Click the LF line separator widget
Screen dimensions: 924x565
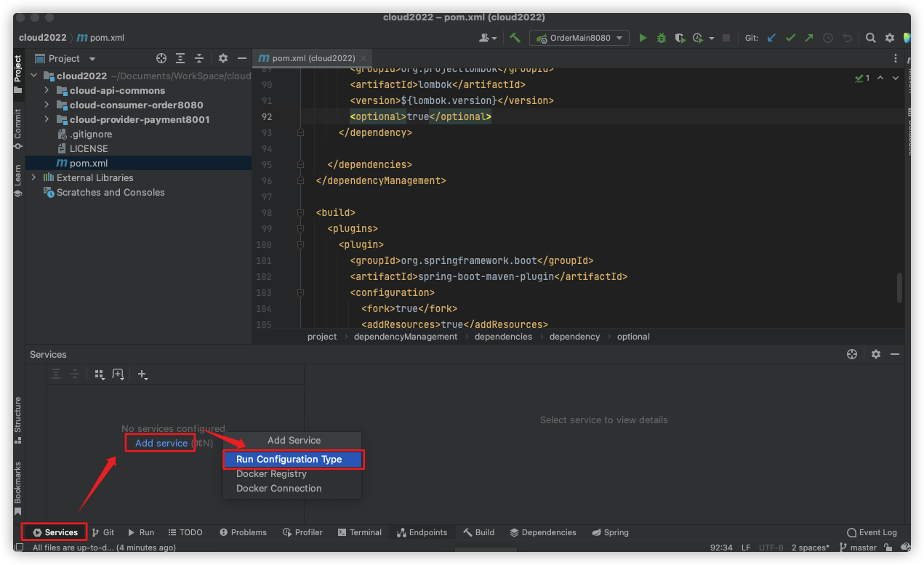pyautogui.click(x=746, y=548)
